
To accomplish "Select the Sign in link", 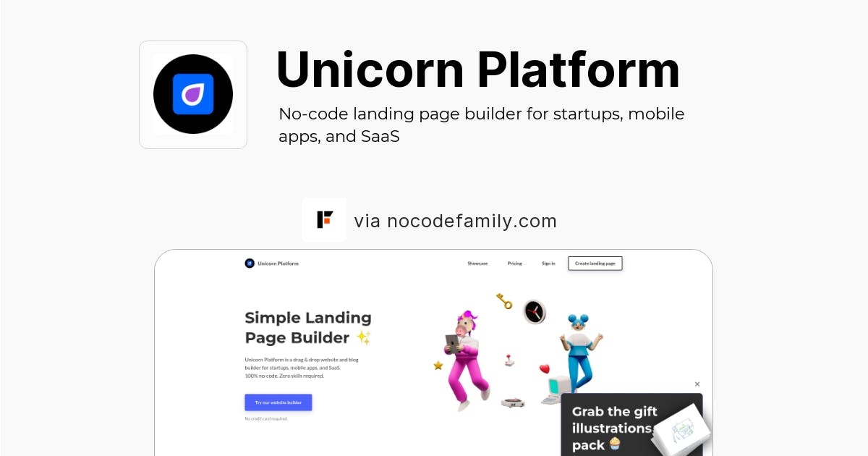I will tap(548, 263).
